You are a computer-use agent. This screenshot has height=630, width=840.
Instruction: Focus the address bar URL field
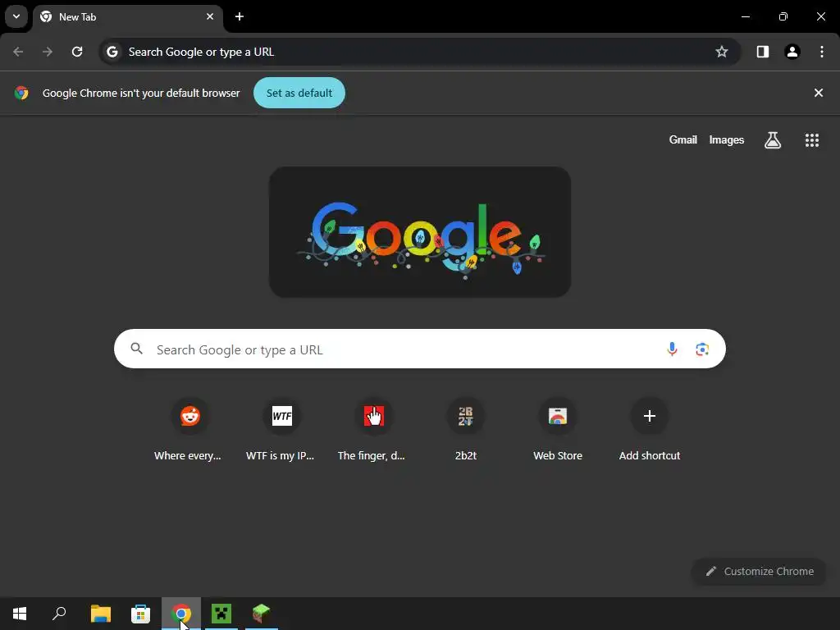(419, 52)
